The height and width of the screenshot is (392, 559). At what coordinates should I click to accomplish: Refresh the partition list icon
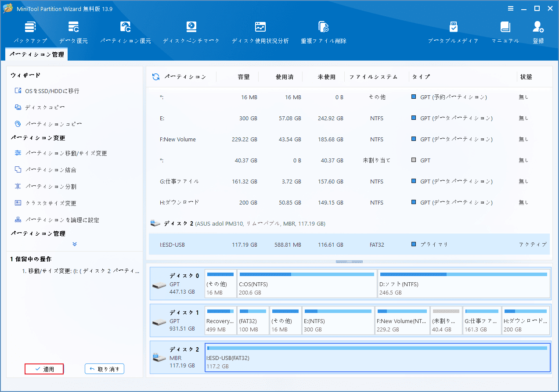pyautogui.click(x=156, y=77)
